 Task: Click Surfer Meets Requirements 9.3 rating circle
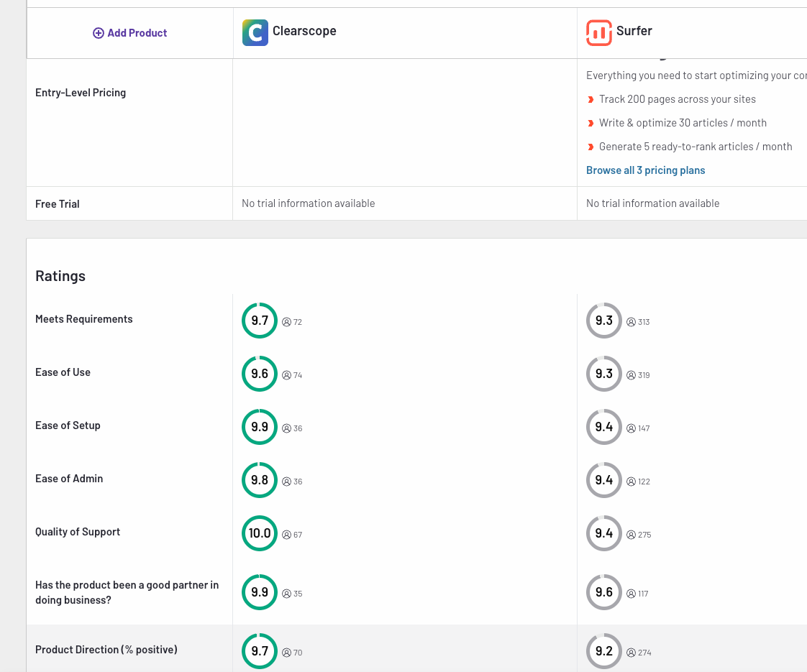tap(604, 321)
